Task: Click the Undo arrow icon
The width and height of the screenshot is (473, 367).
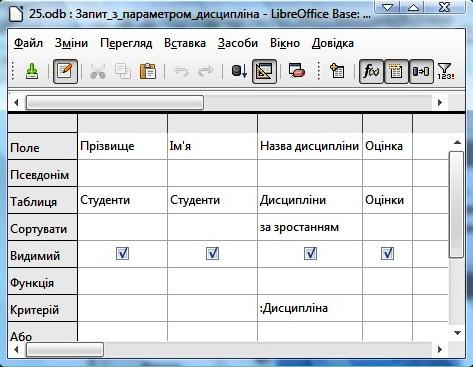Action: point(181,71)
